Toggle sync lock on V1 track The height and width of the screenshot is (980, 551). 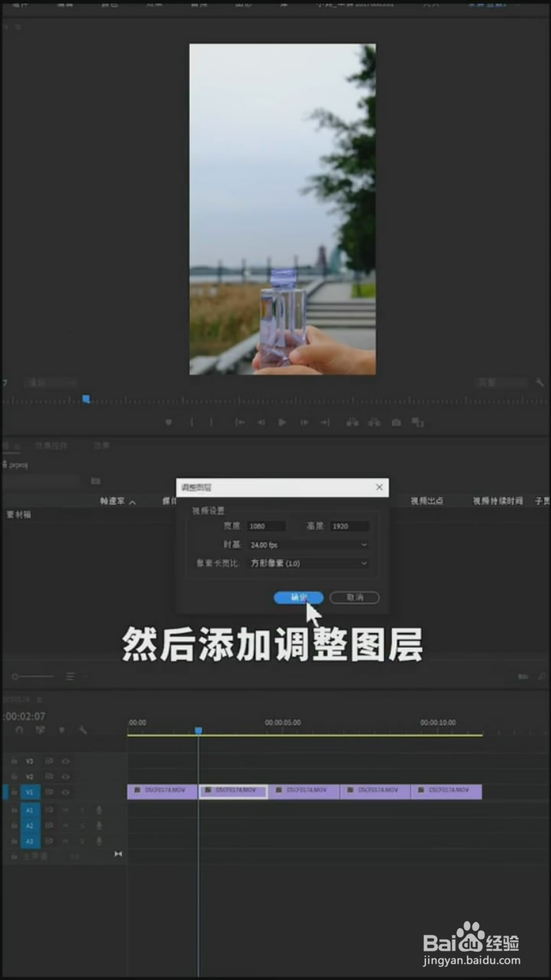(x=49, y=792)
